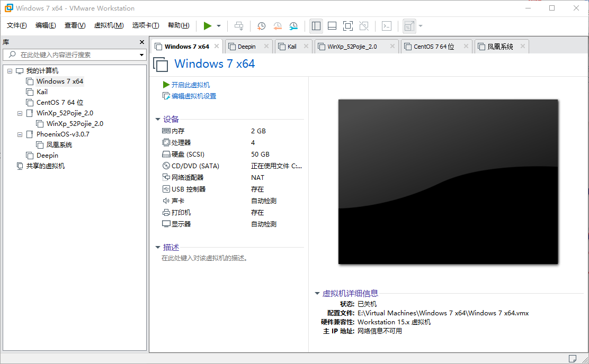Collapse the 虚拟机详细信息 section
The width and height of the screenshot is (589, 364).
pyautogui.click(x=317, y=294)
